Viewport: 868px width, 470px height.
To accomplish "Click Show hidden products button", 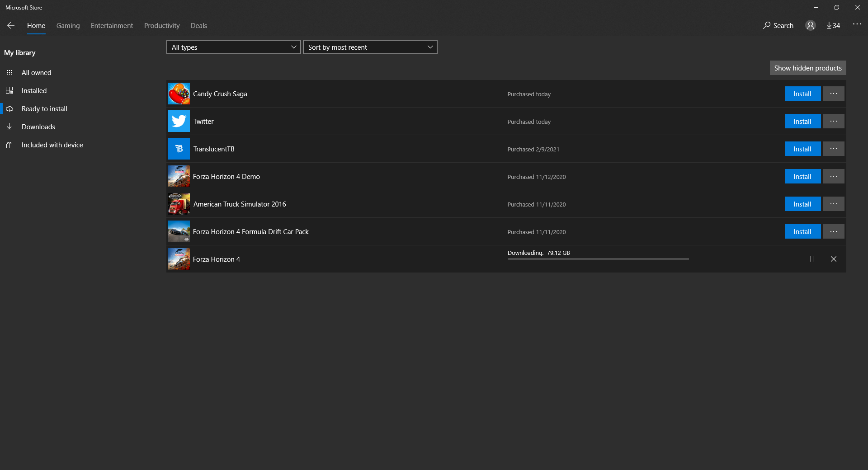I will [x=808, y=68].
